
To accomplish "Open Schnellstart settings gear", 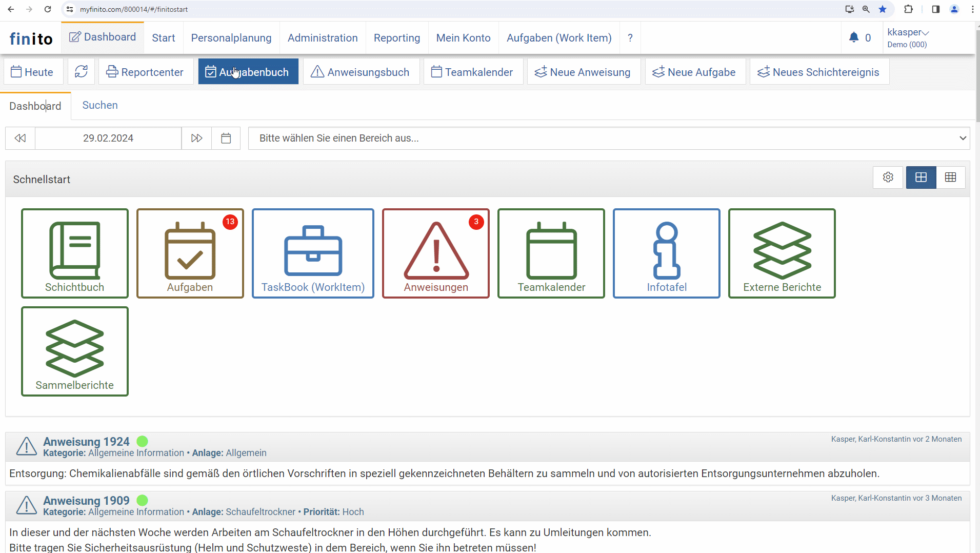I will [888, 177].
